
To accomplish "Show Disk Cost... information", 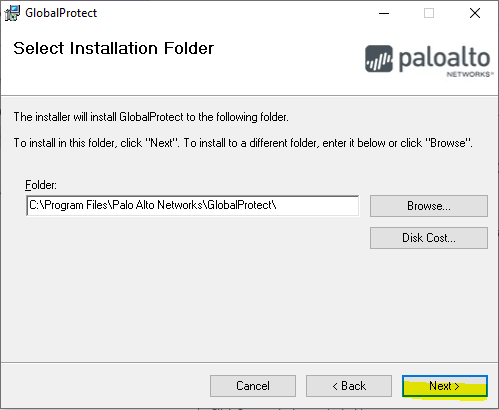I will coord(429,238).
